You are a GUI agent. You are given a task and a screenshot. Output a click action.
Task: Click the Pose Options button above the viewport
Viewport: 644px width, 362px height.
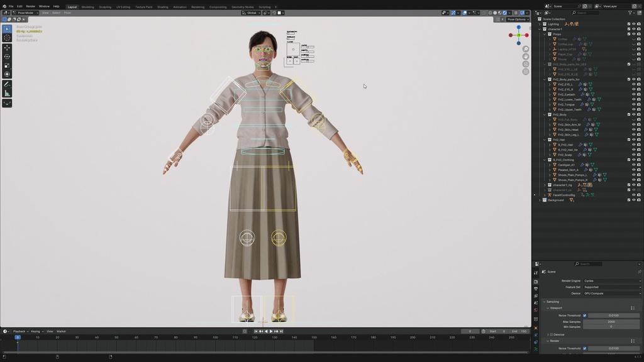coord(516,19)
